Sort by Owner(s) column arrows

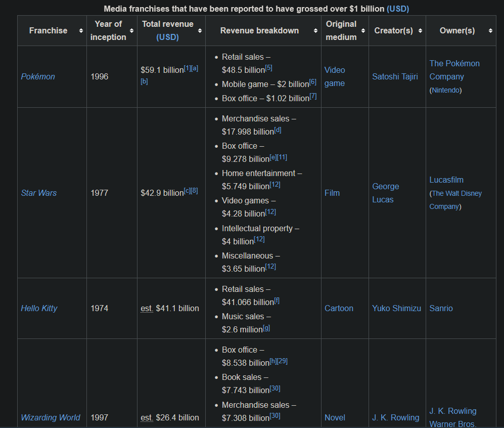(x=490, y=30)
